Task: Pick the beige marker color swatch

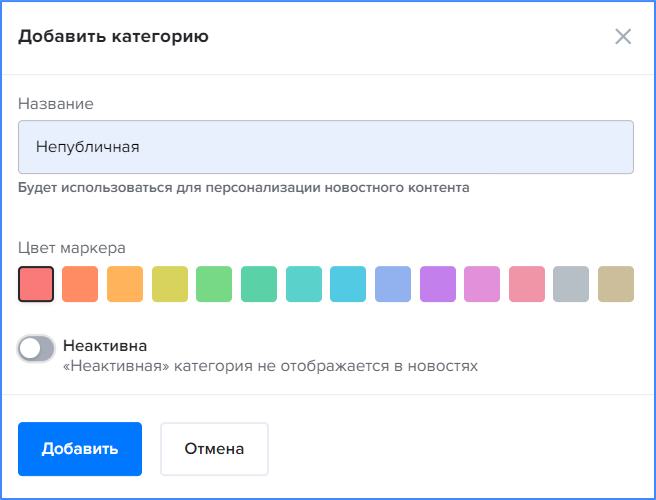Action: coord(616,284)
